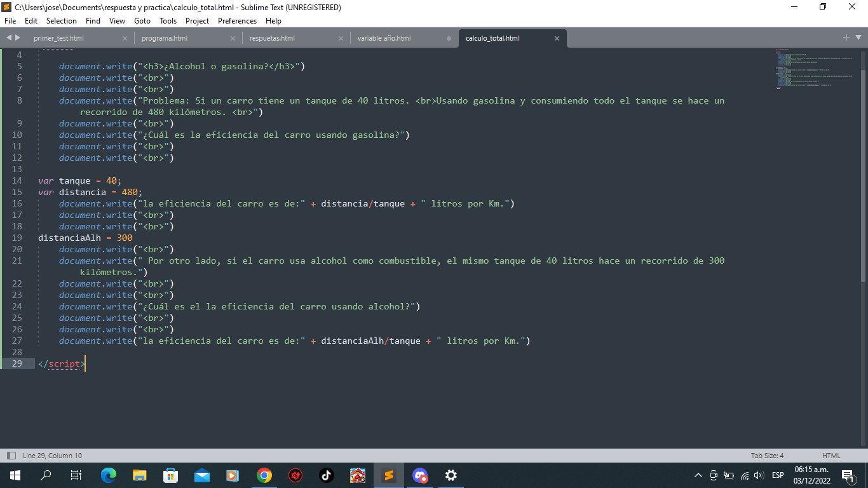Open Wi-Fi network tray icon

pyautogui.click(x=745, y=475)
